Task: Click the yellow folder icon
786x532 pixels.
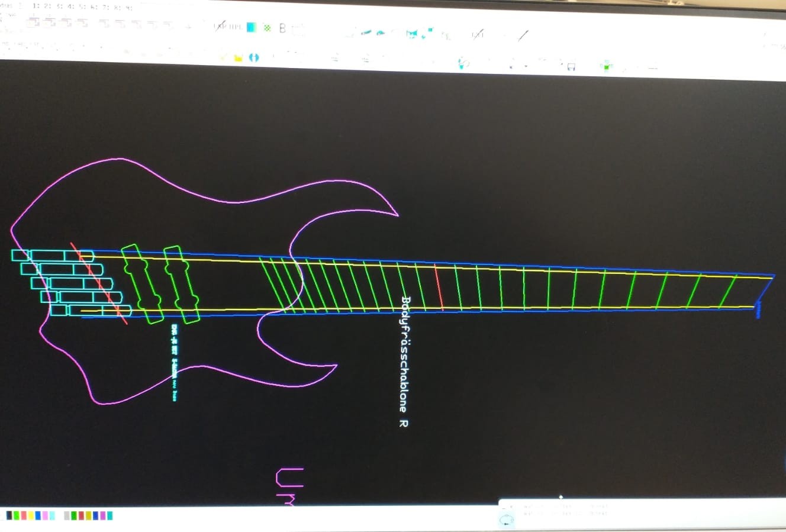Action: [239, 57]
